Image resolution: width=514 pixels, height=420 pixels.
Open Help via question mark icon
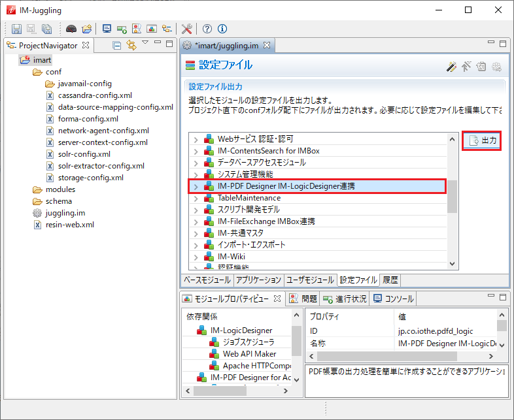pyautogui.click(x=207, y=29)
